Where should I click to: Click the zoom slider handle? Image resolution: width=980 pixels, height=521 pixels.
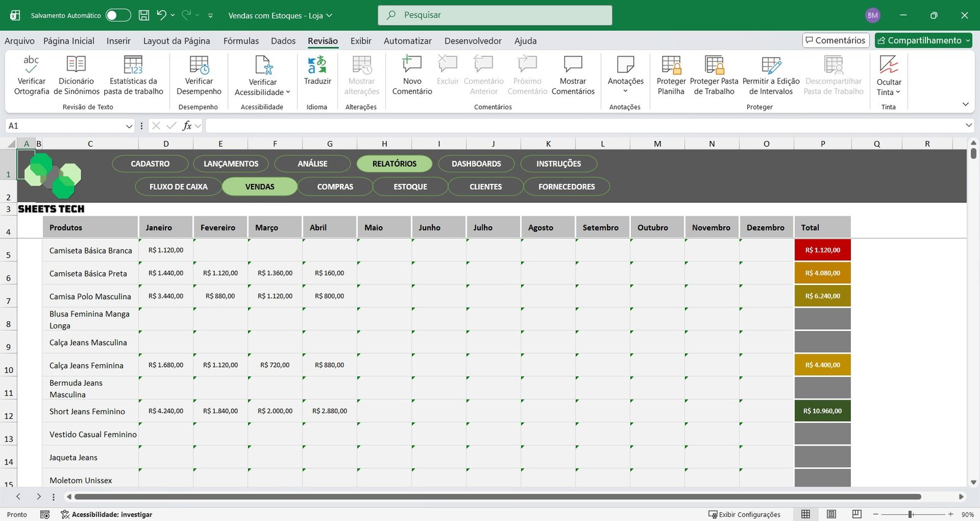coord(911,514)
